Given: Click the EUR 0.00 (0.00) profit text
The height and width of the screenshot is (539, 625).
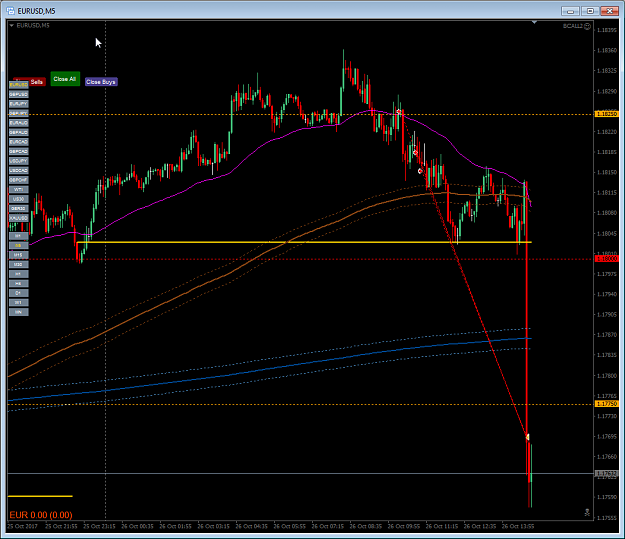Looking at the screenshot, I should pyautogui.click(x=41, y=515).
